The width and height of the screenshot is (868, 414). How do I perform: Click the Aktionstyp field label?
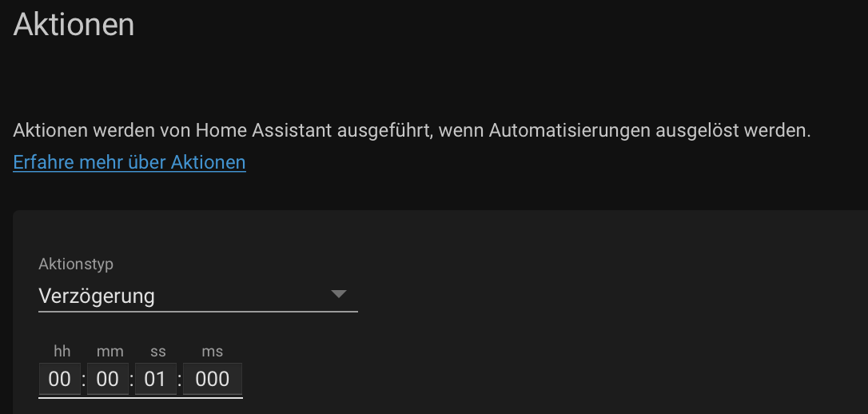click(x=76, y=265)
